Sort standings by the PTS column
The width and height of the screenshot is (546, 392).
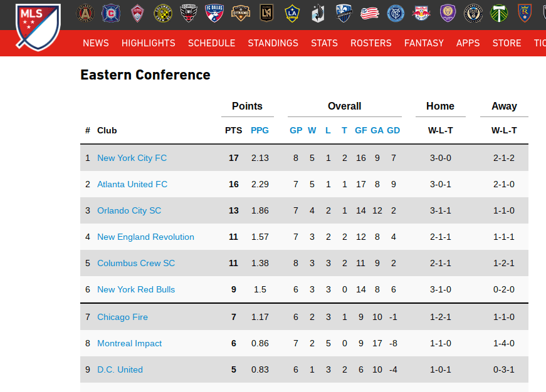coord(233,130)
